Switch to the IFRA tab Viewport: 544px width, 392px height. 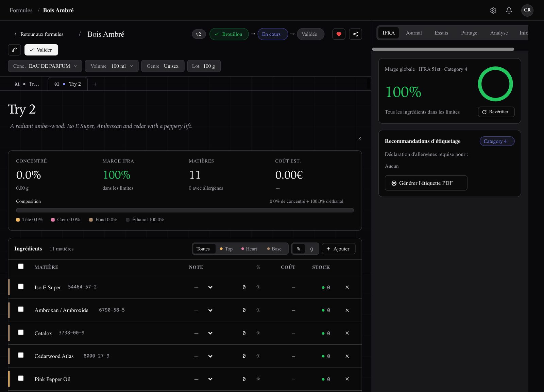pyautogui.click(x=389, y=33)
